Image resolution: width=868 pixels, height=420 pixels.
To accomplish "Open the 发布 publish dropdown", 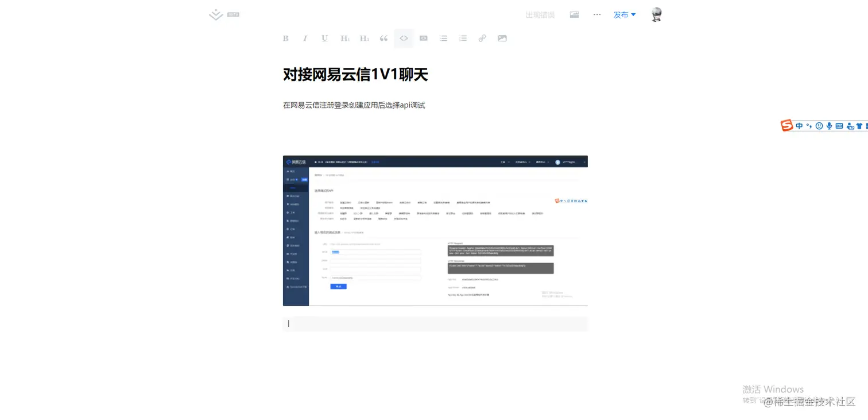I will coord(625,14).
